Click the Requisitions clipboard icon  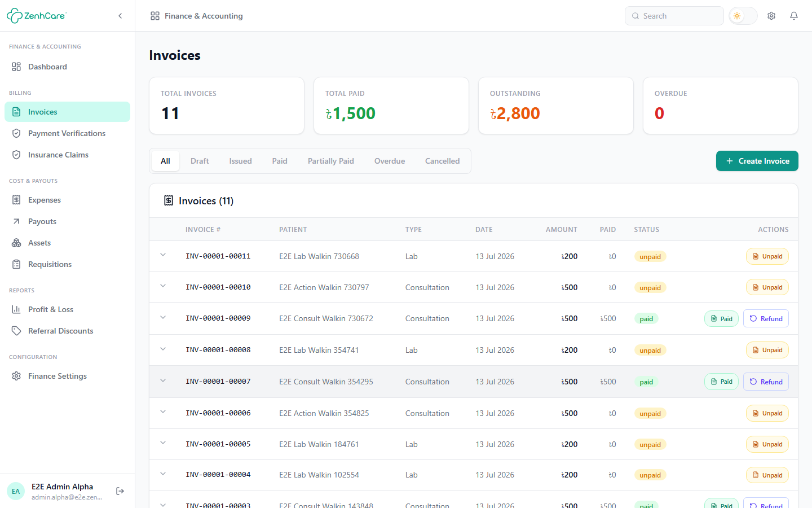tap(16, 264)
